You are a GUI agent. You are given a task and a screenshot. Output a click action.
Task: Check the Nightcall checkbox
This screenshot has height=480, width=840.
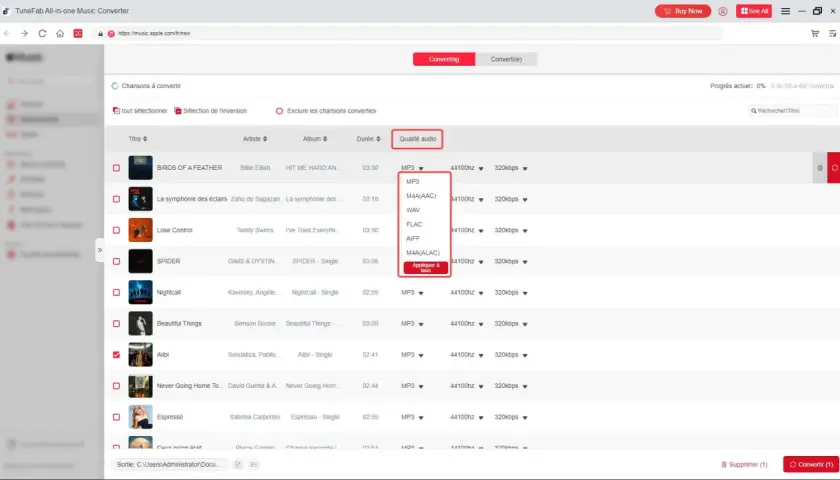pos(116,292)
